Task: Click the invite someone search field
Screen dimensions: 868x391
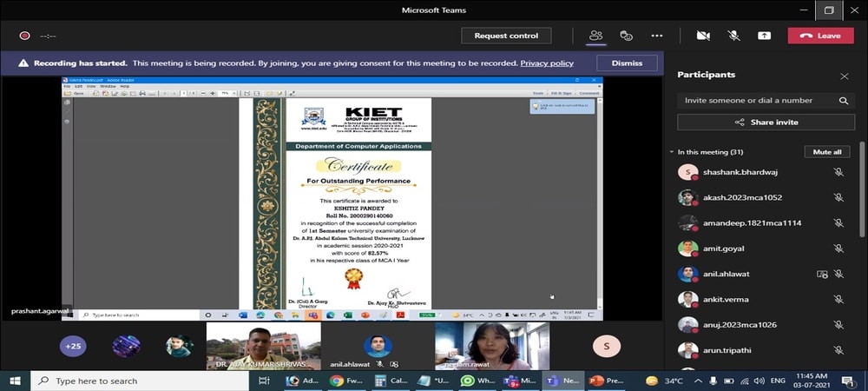Action: point(758,101)
